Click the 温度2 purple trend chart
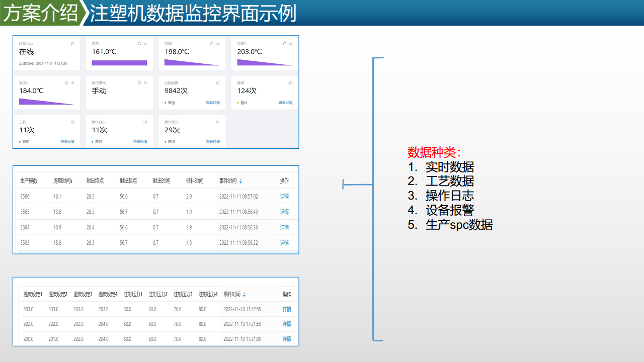644x362 pixels. (x=192, y=62)
